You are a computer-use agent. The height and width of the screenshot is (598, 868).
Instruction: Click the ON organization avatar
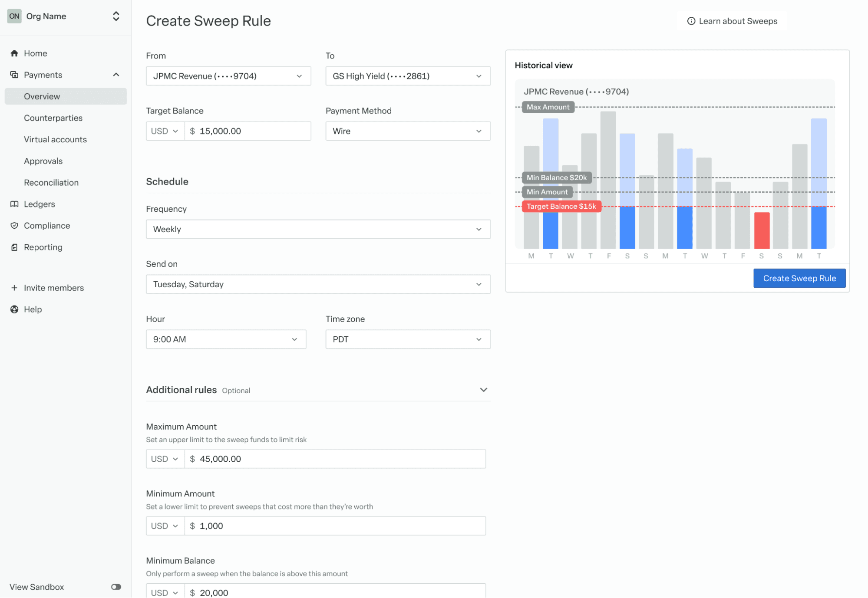pos(14,16)
